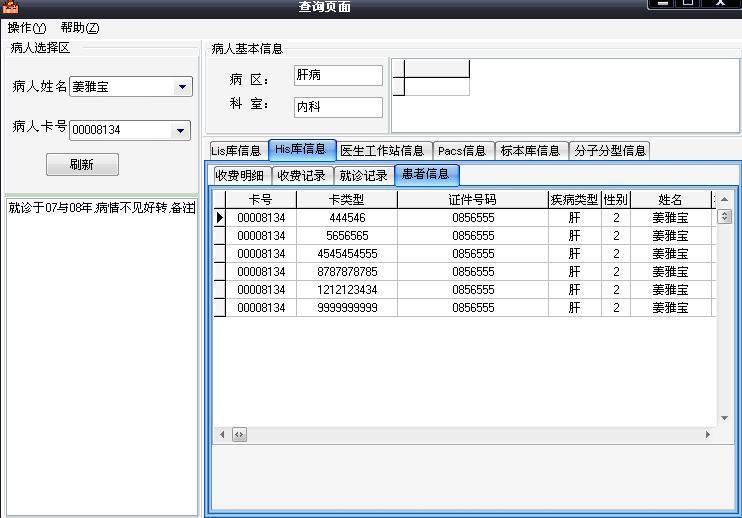742x518 pixels.
Task: Show the 收费明细 sub-tab
Action: point(239,175)
